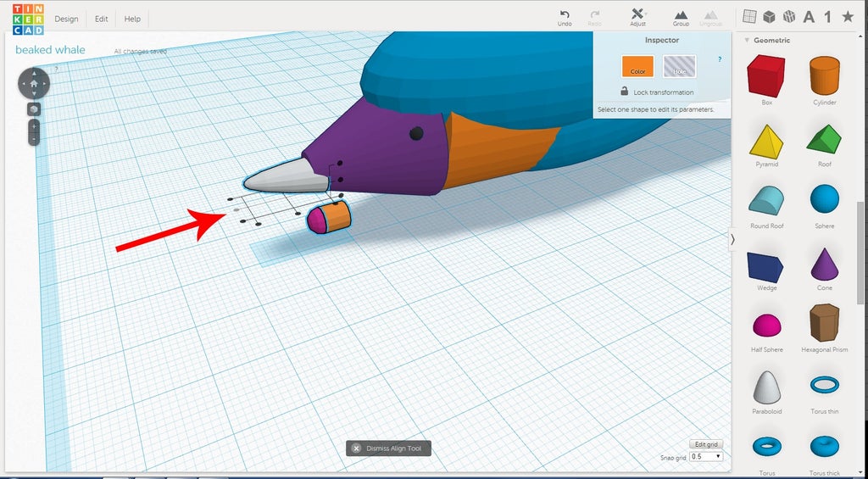Click the beaked whale project title

point(50,50)
